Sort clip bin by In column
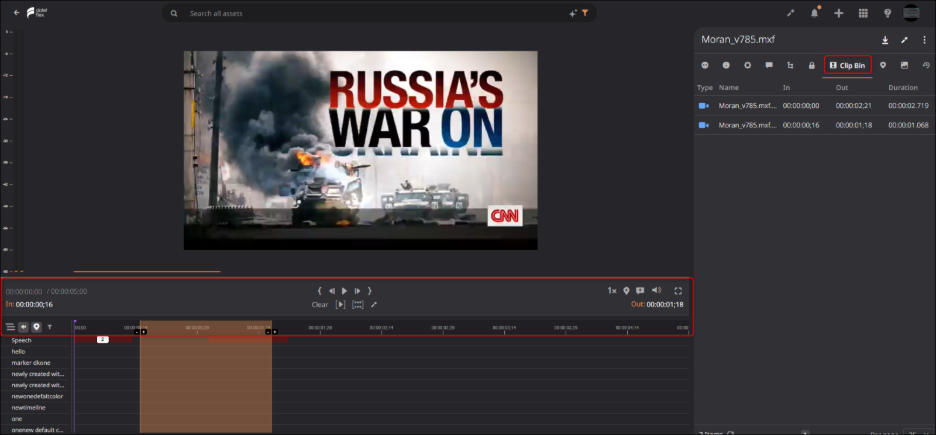The width and height of the screenshot is (936, 435). coord(786,87)
